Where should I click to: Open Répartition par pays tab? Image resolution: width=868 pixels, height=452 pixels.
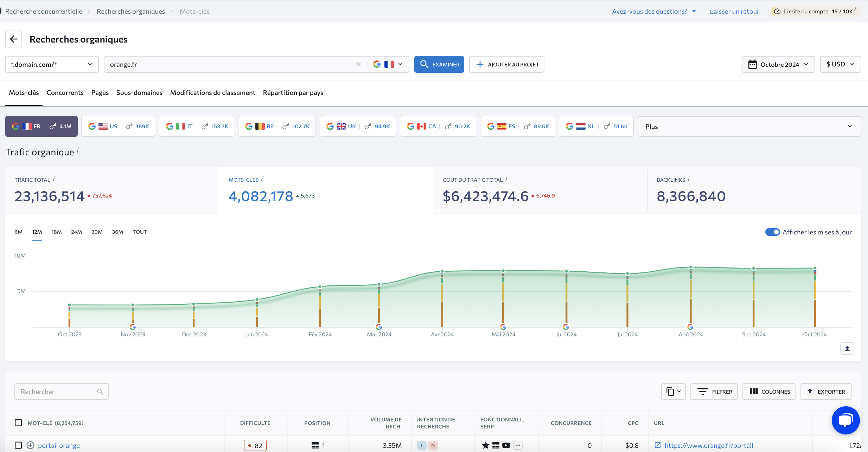293,92
